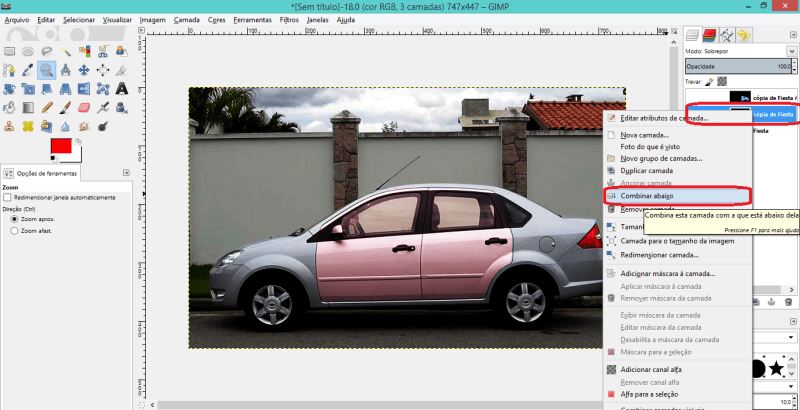This screenshot has height=410, width=800.
Task: Open the brushes dock tab configuration menu
Action: (x=793, y=321)
